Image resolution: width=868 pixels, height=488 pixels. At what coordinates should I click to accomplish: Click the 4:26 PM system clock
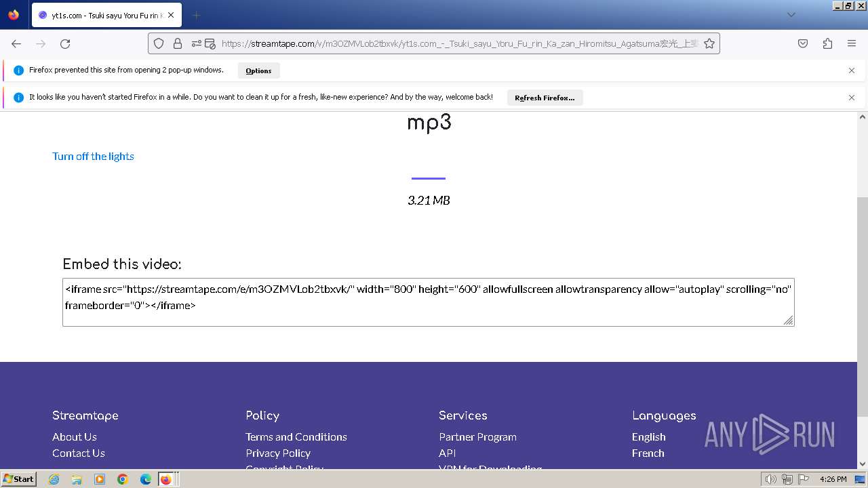click(833, 479)
